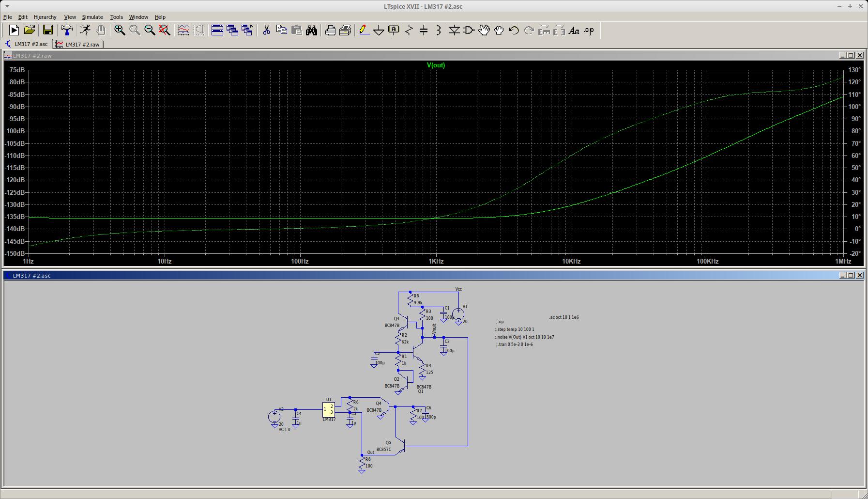The image size is (868, 499).
Task: Tile the windows with the tile icon
Action: (x=217, y=30)
